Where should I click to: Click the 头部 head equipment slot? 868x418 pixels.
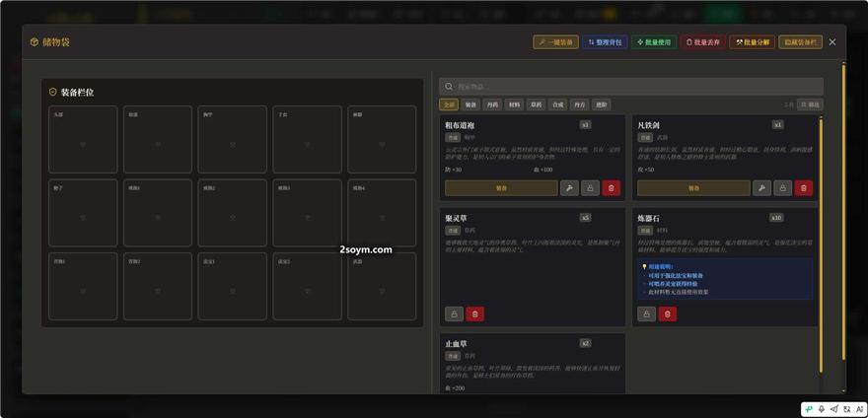pyautogui.click(x=83, y=140)
